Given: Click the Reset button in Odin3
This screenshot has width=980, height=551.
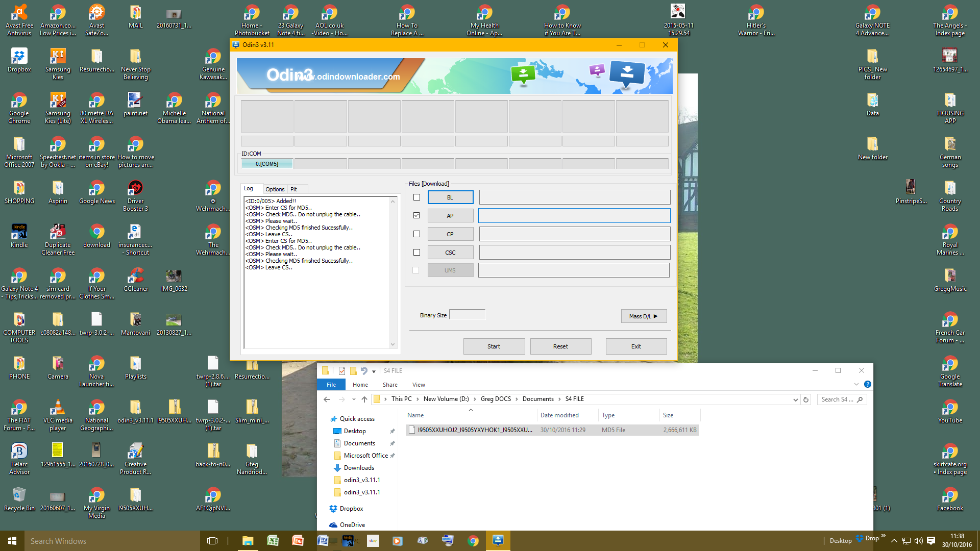Looking at the screenshot, I should [560, 346].
